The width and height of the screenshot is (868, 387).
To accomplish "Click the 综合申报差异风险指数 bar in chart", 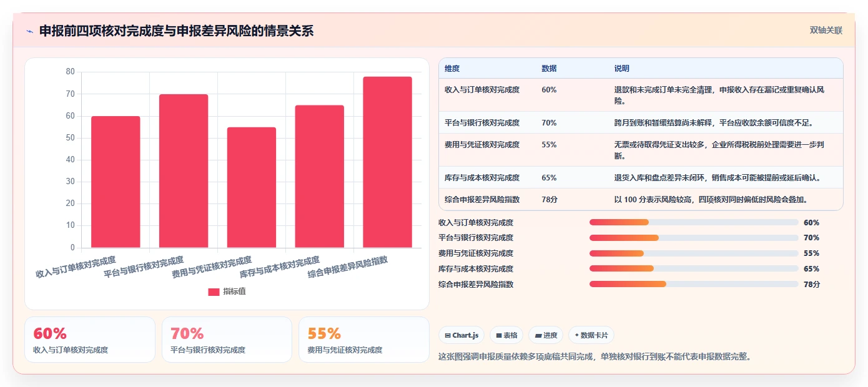I will 387,162.
